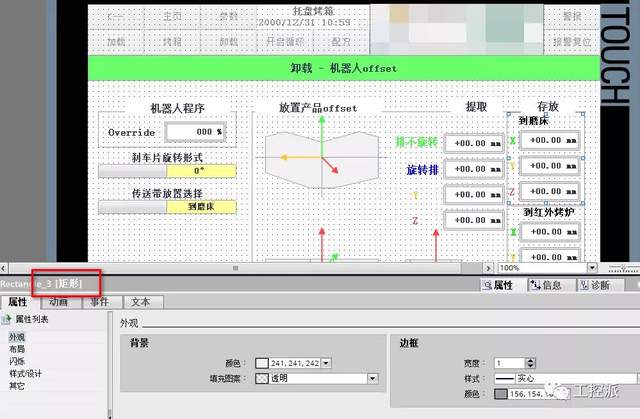The image size is (640, 419).
Task: Expand the 填充图案 fill pattern dropdown
Action: pyautogui.click(x=372, y=379)
